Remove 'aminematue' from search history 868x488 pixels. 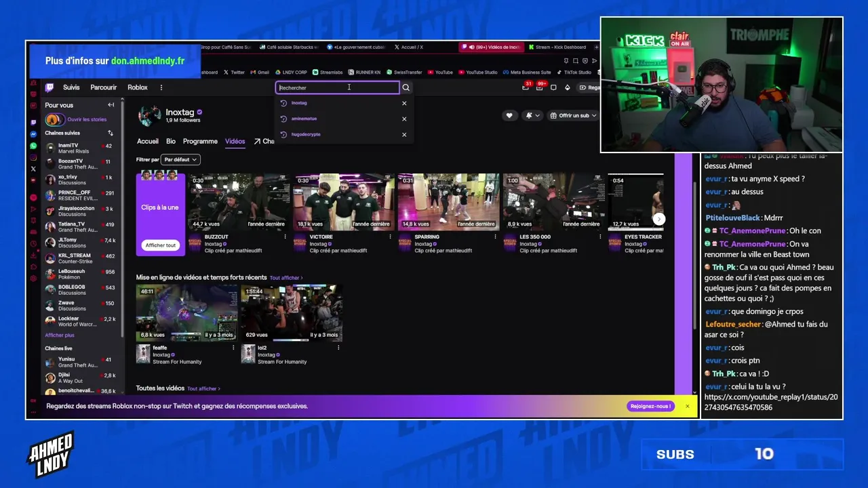coord(404,119)
